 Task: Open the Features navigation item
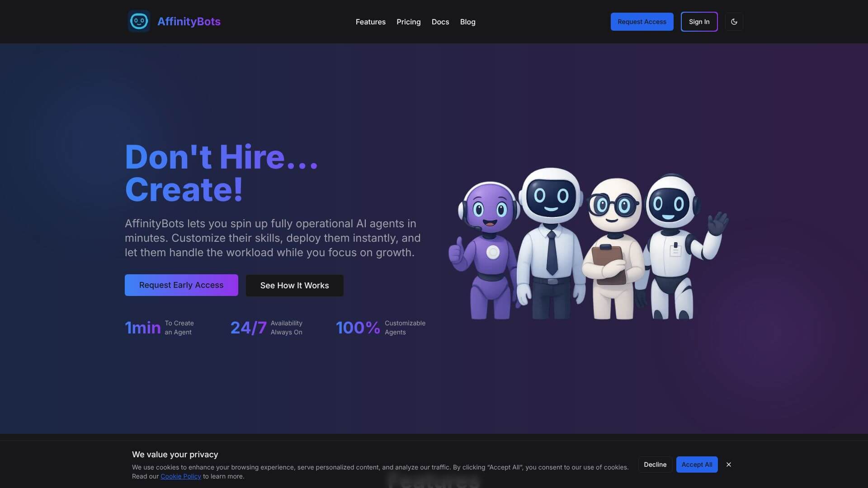pyautogui.click(x=370, y=22)
